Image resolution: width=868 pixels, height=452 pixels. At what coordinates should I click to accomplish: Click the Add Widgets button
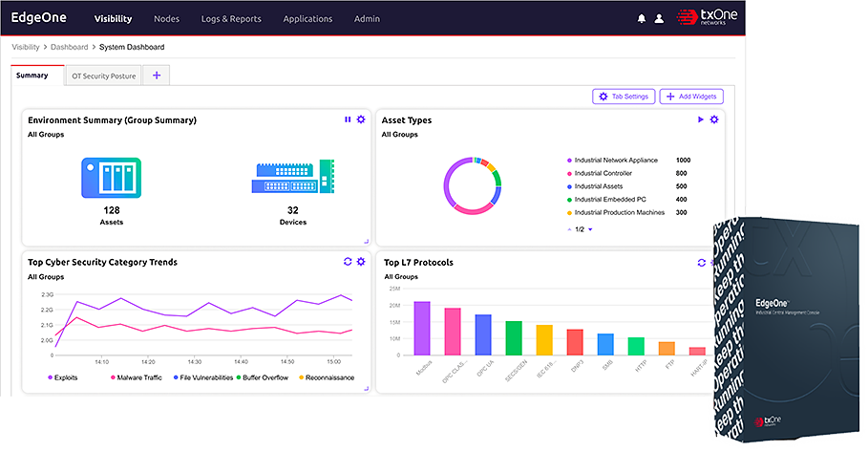[x=691, y=97]
